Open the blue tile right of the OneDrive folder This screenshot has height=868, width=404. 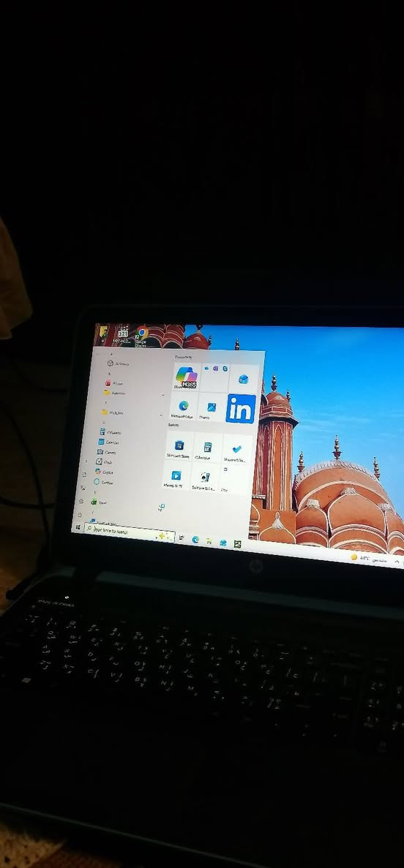[243, 380]
